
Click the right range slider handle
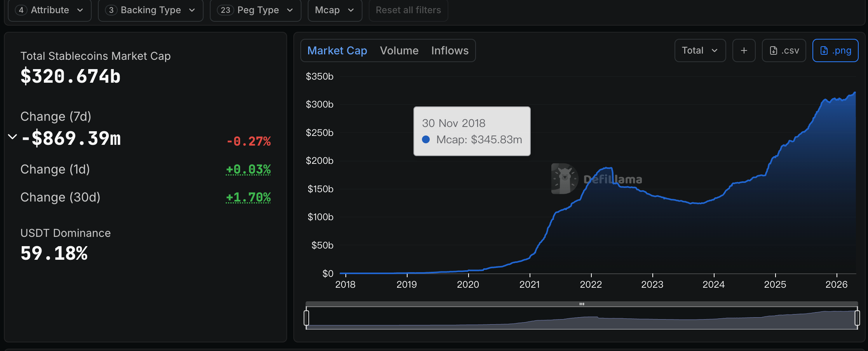857,318
